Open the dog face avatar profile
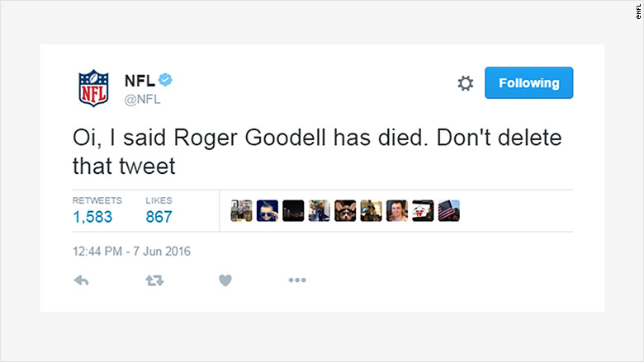This screenshot has width=644, height=362. coord(345,211)
